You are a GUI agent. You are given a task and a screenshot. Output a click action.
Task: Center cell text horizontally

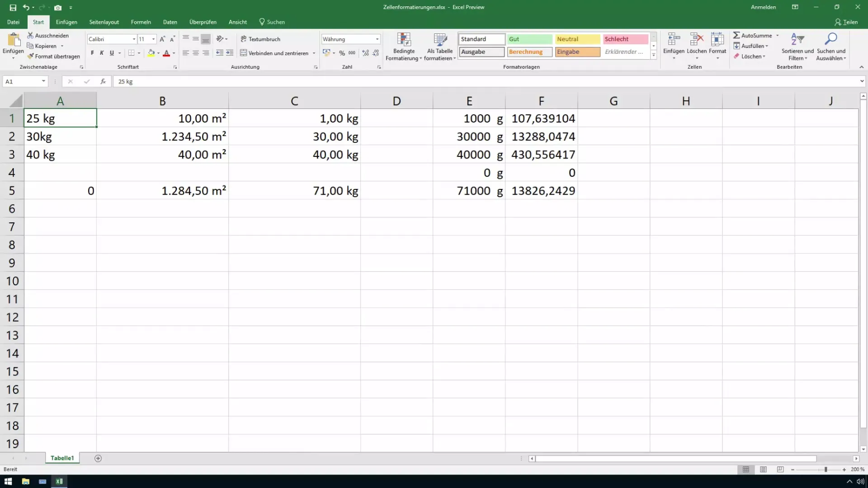tap(196, 53)
